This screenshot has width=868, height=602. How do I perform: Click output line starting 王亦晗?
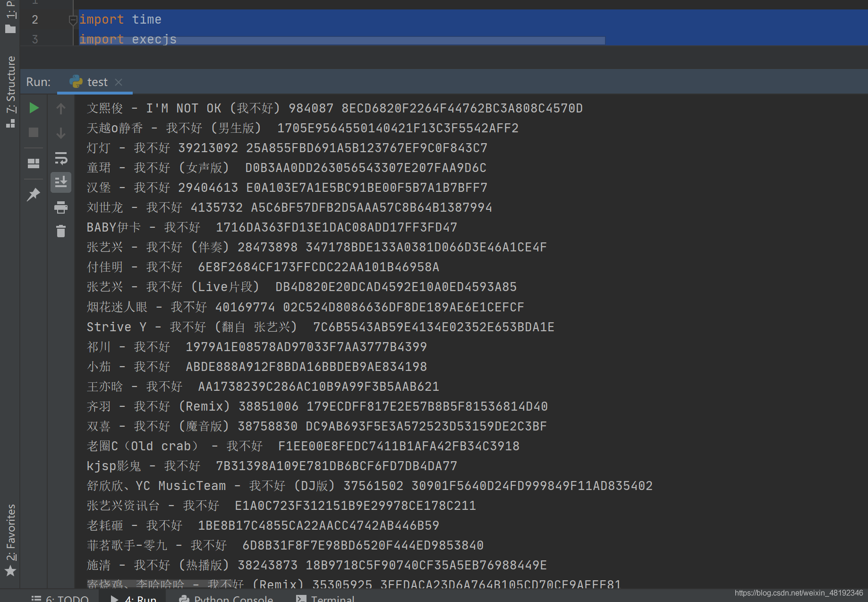pyautogui.click(x=263, y=387)
